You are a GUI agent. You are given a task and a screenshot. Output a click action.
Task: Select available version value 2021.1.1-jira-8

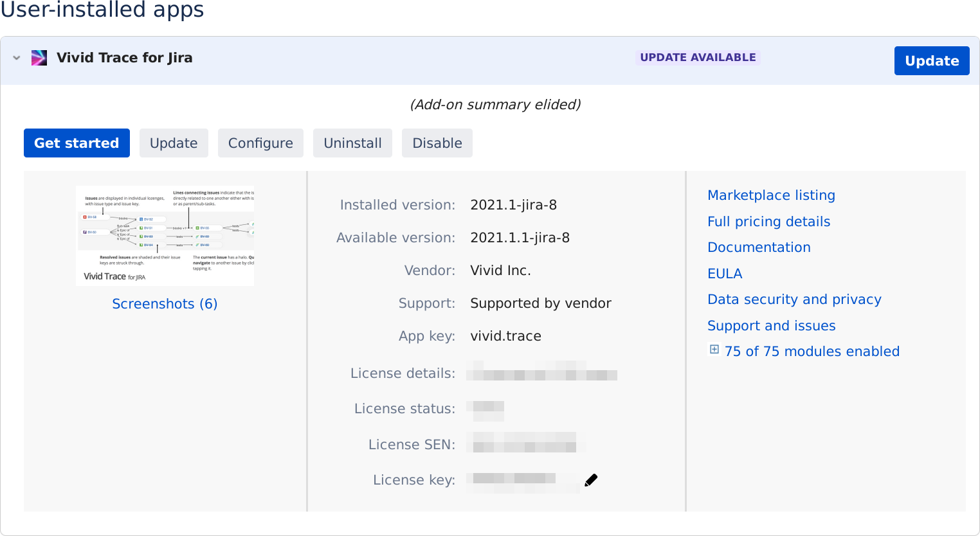pos(520,237)
